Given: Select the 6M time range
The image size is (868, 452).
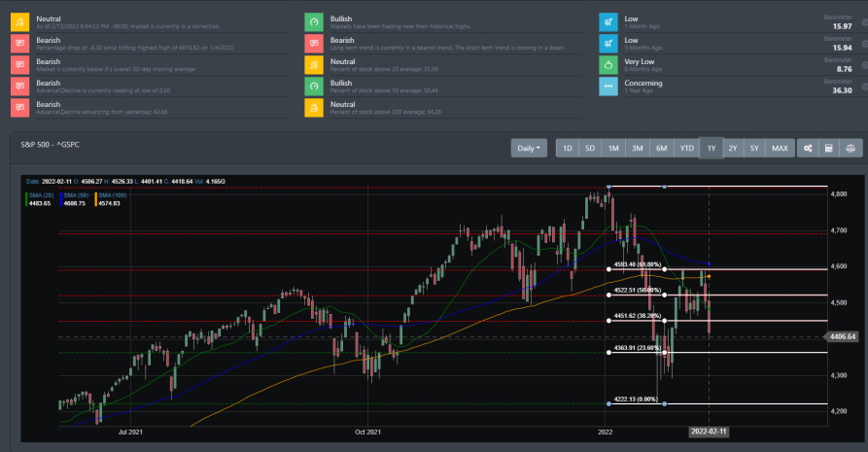Looking at the screenshot, I should [x=661, y=148].
